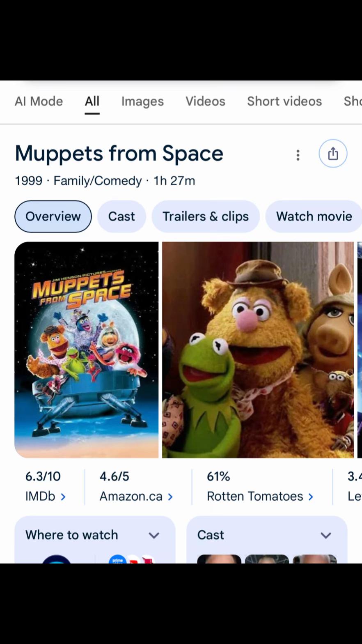Open the Muppets from Space poster image
Viewport: 362px width, 644px height.
(x=86, y=350)
